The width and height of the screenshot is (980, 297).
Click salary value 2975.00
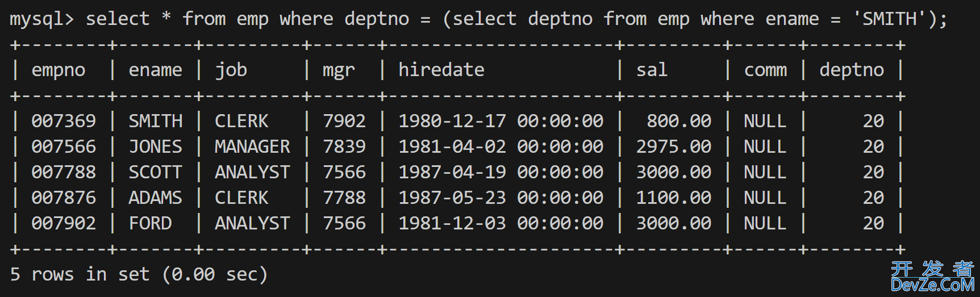click(x=674, y=147)
